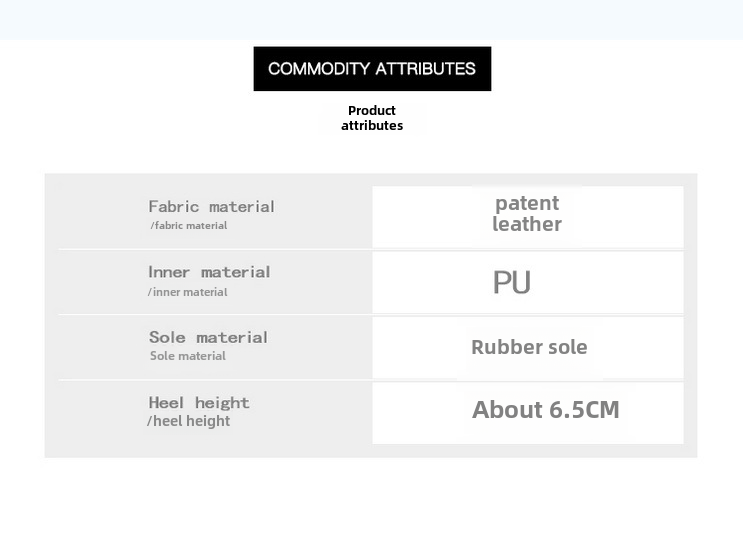Screen dimensions: 743x538
Task: Click the word COMMODITY in the black banner
Action: click(x=318, y=69)
